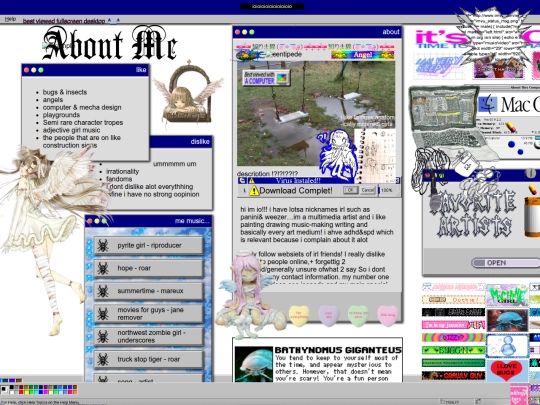This screenshot has height=405, width=540.
Task: Click the blue MSN buddy stamp
Action: click(x=507, y=346)
